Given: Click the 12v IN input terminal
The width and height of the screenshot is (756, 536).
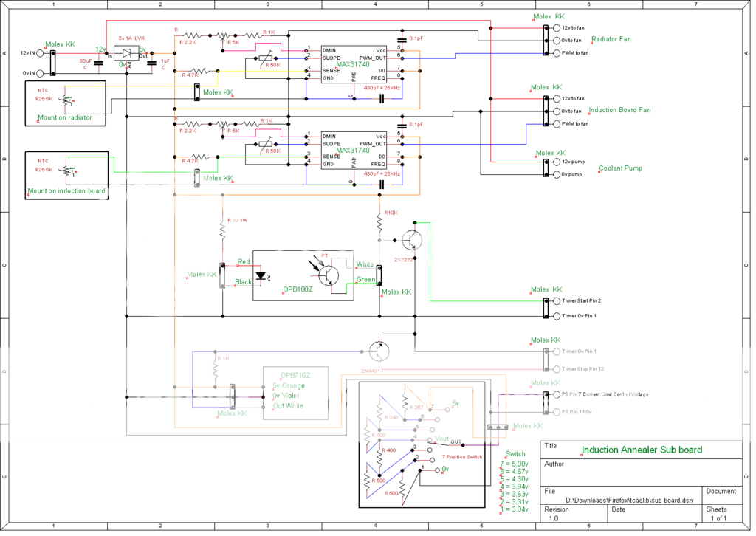Looking at the screenshot, I should (x=40, y=53).
